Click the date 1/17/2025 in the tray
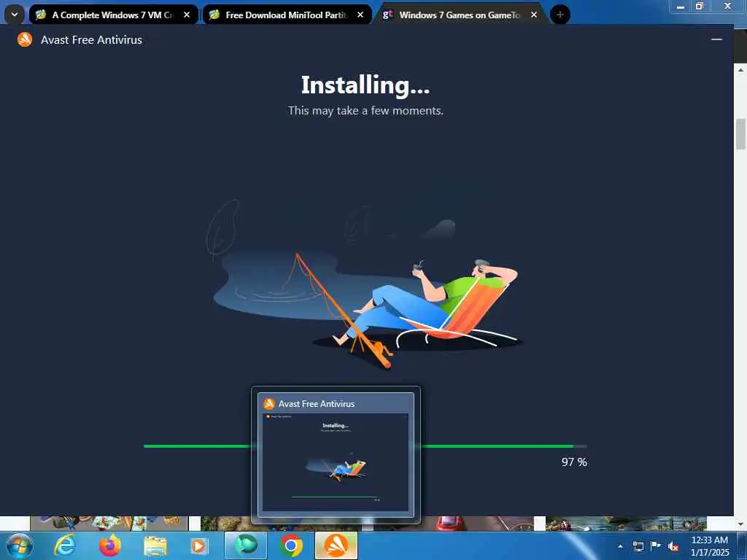 pos(710,553)
